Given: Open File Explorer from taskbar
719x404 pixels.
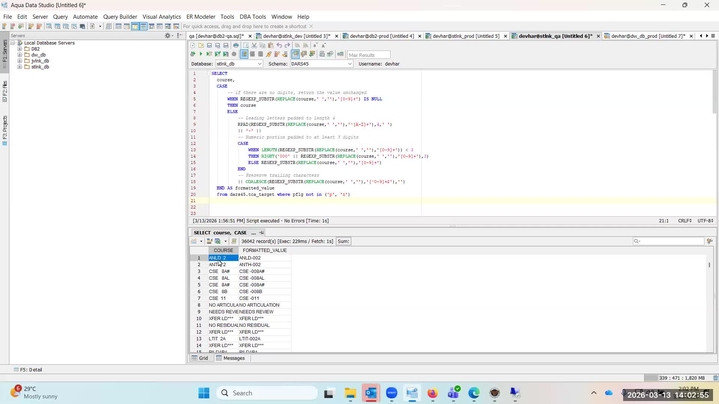Looking at the screenshot, I should (350, 393).
